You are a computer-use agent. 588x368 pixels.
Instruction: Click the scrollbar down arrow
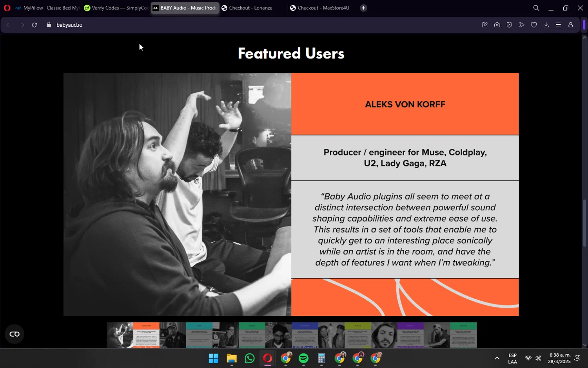[584, 346]
